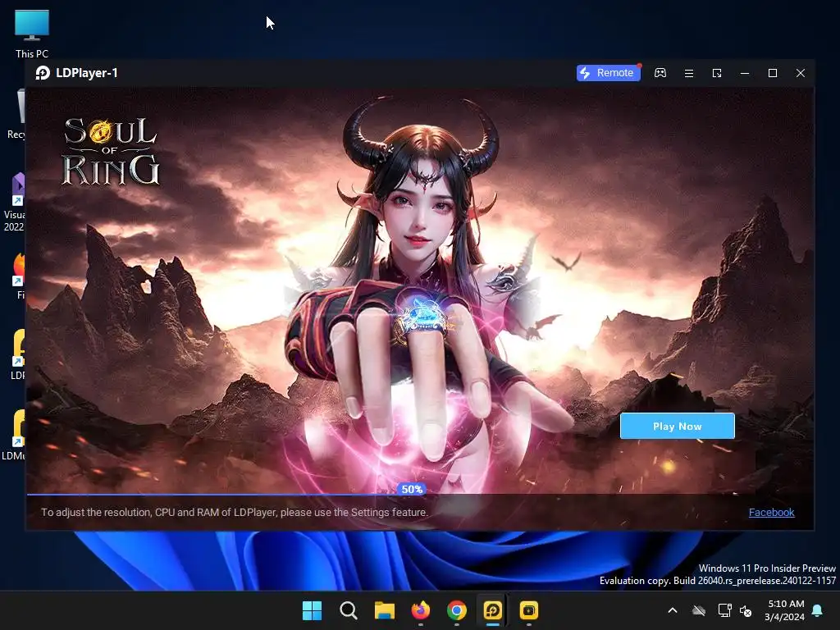Close the LDPlayer window
This screenshot has height=630, width=840.
(x=801, y=73)
